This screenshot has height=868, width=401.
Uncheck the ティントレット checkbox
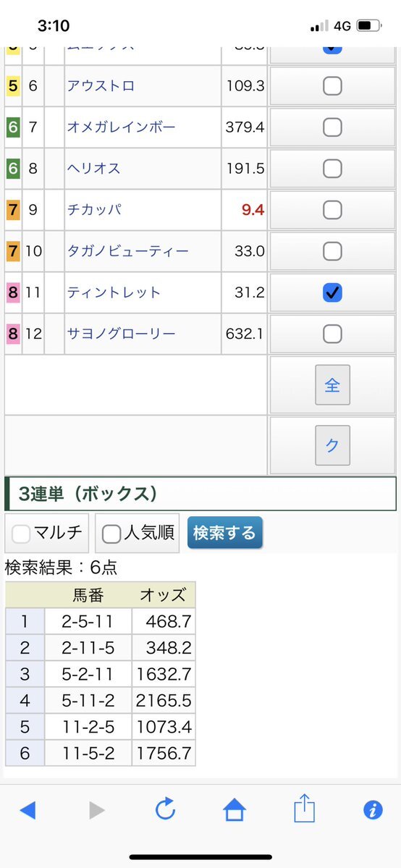point(332,292)
